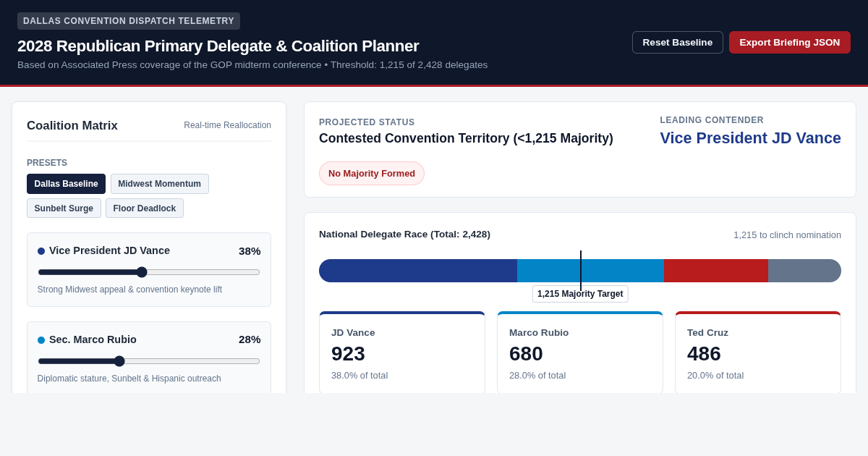Click the Contested Convention Territory status text
Image resolution: width=868 pixels, height=456 pixels.
pos(466,138)
